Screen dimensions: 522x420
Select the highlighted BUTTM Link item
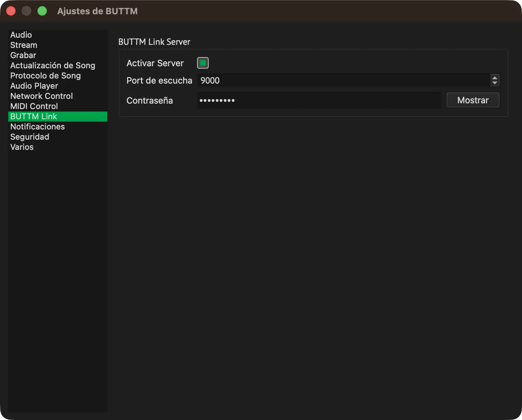coord(57,117)
